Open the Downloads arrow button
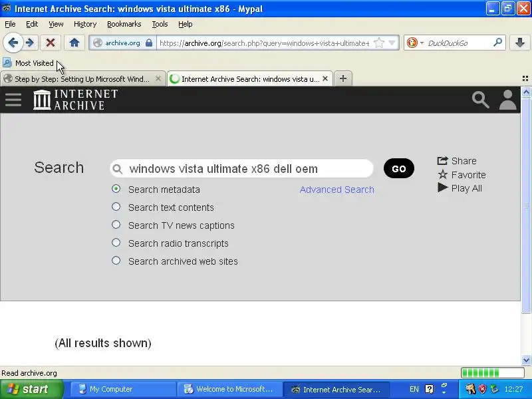532x399 pixels. coord(520,43)
